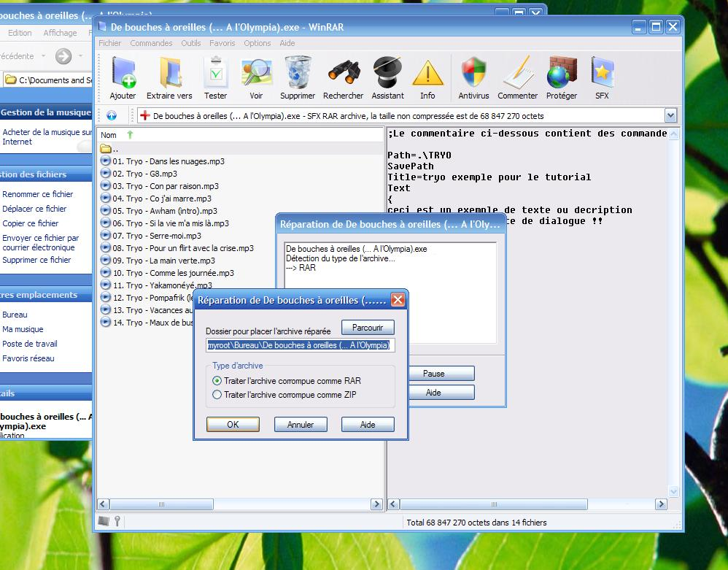The height and width of the screenshot is (570, 728).
Task: Select 'Traiter l'archive corrompue comme RAR'
Action: [x=217, y=381]
